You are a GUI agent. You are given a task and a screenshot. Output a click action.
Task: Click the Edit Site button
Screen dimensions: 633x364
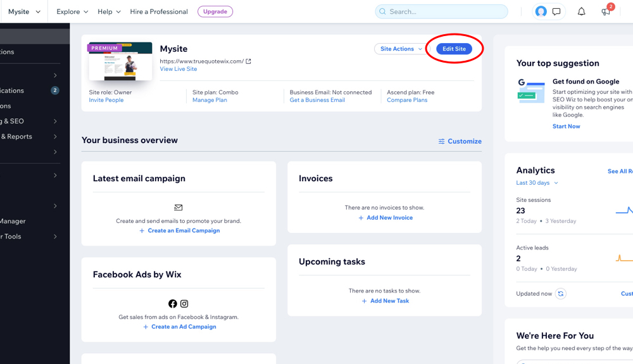(454, 49)
